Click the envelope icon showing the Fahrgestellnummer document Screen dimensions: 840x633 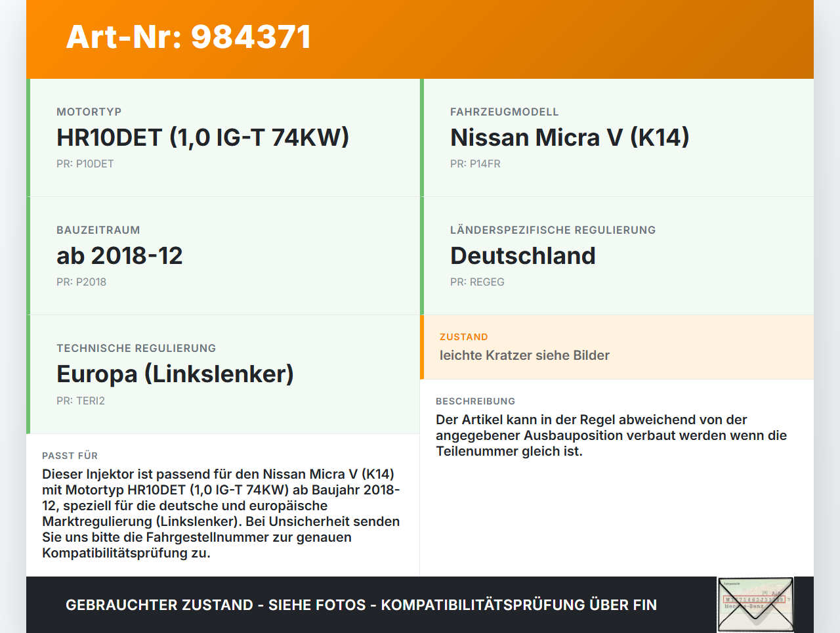click(755, 603)
